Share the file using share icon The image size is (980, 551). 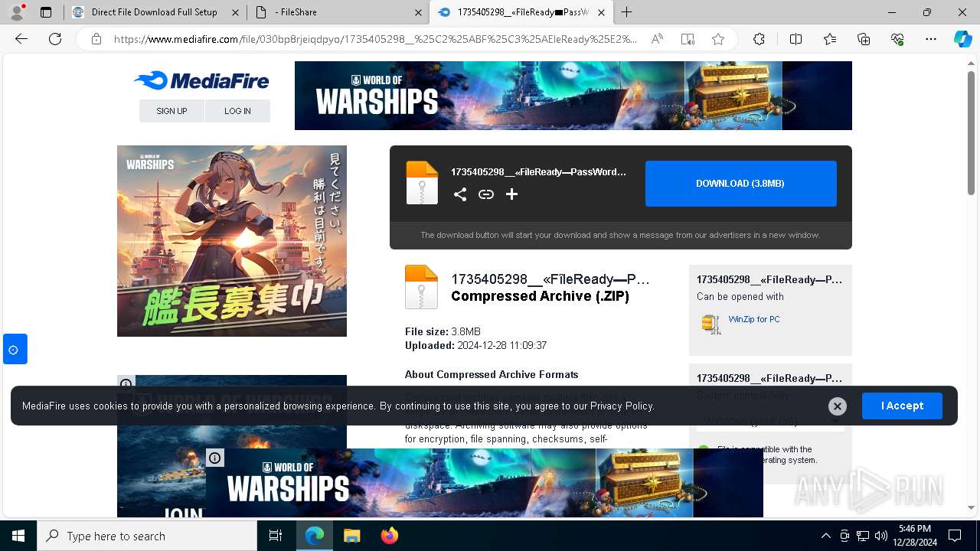459,194
